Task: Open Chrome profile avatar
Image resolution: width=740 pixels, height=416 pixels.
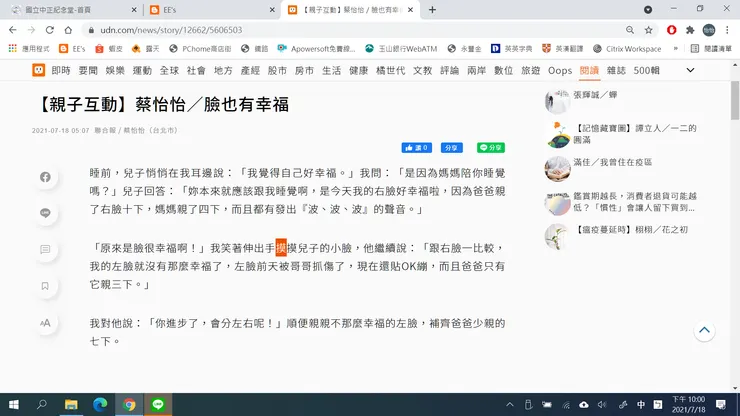Action: pos(709,30)
